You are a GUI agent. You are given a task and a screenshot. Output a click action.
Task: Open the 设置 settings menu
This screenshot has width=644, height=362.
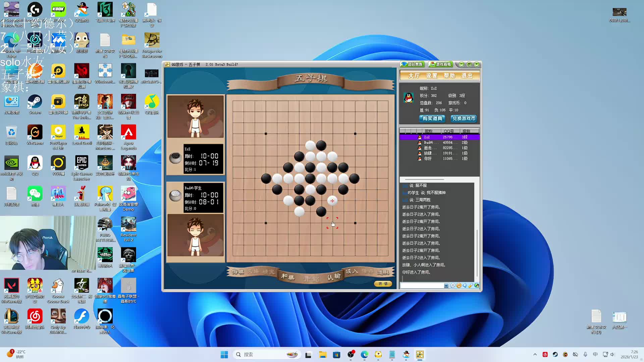tap(431, 76)
